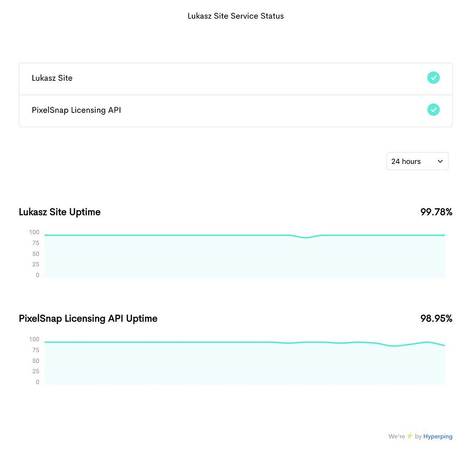The image size is (476, 456).
Task: Click the Lukasz Site Service Status page title
Action: pyautogui.click(x=236, y=16)
